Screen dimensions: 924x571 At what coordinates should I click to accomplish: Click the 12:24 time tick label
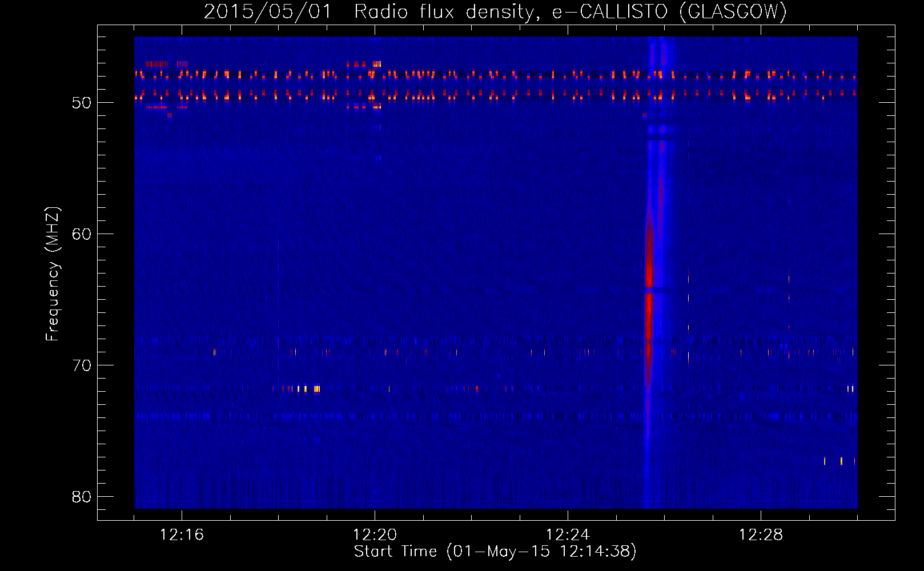coord(568,535)
